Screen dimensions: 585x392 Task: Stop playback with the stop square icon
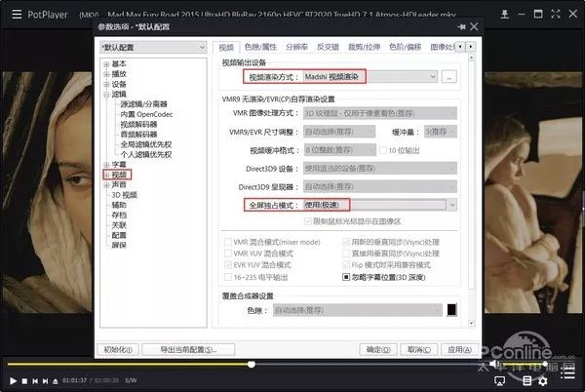click(24, 381)
